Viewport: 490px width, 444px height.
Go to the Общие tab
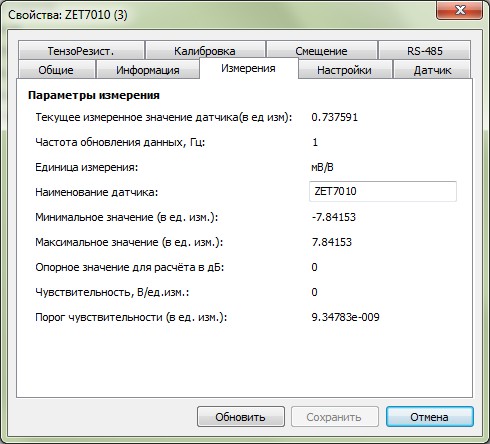point(57,69)
